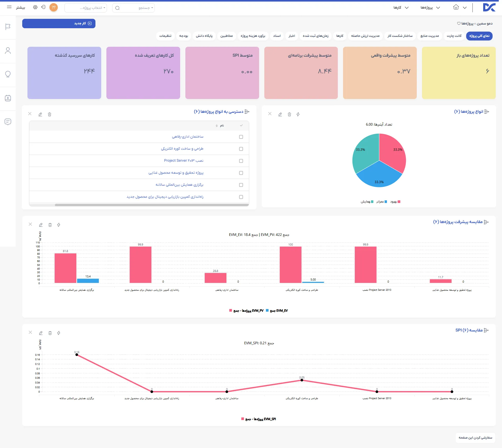
Task: Switch to the گانت چارت tab
Action: [454, 36]
